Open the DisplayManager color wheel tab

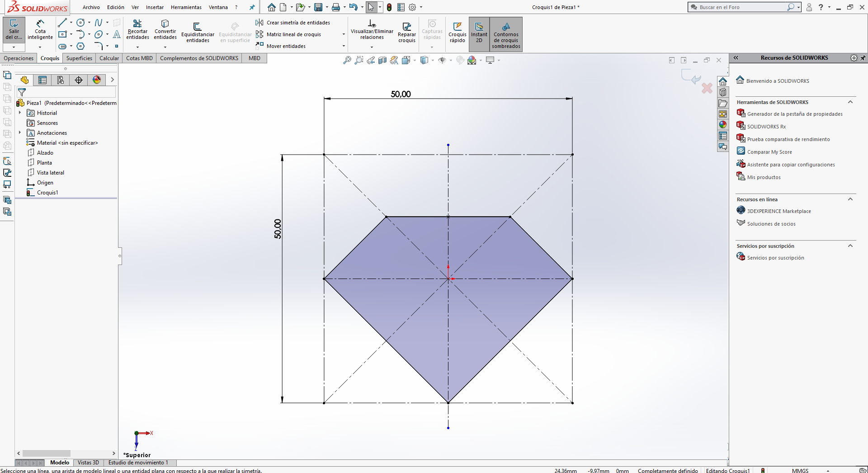[x=97, y=80]
